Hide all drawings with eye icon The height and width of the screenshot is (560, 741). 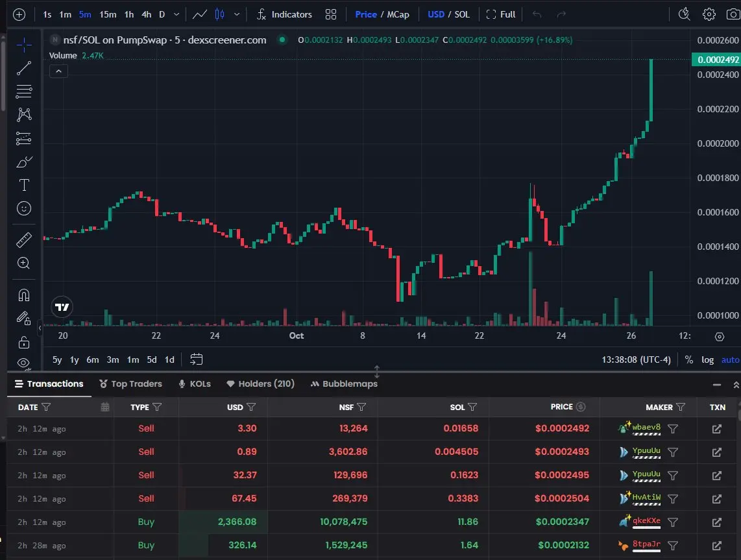tap(24, 363)
